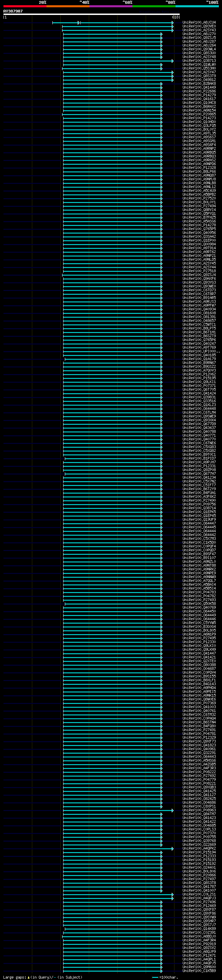
Task: Select the UniRef100_Q9XF87 label
Action: click(x=199, y=910)
